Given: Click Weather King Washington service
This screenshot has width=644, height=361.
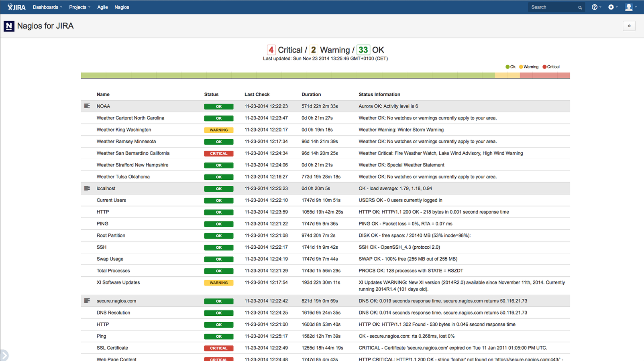Looking at the screenshot, I should [124, 130].
